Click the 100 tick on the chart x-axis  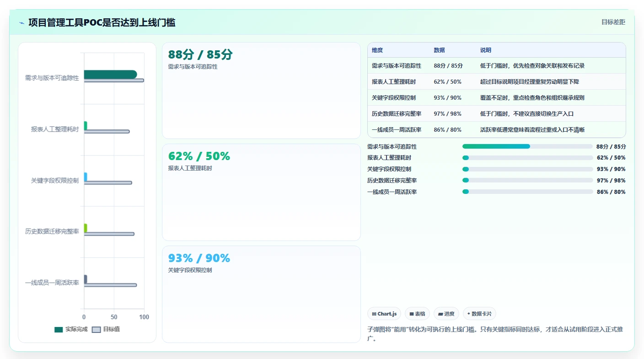click(x=144, y=317)
